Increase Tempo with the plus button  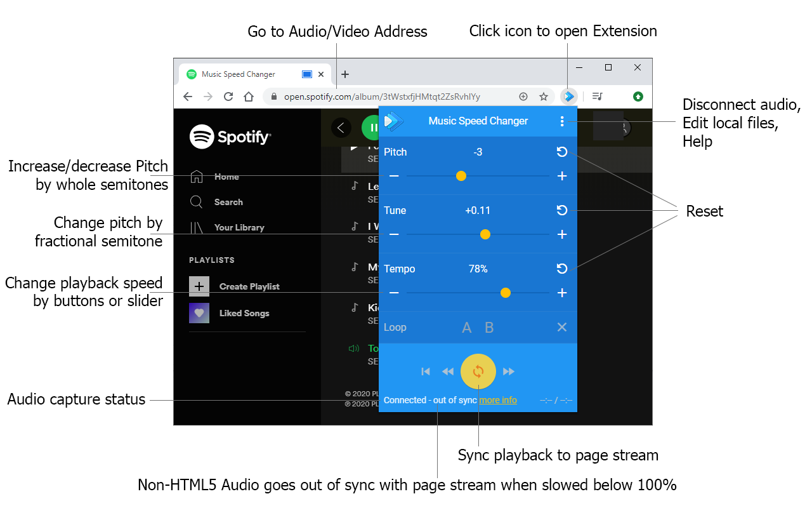pyautogui.click(x=562, y=293)
